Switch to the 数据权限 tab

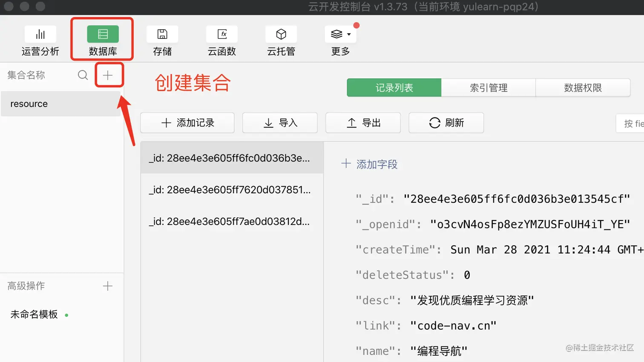[583, 88]
